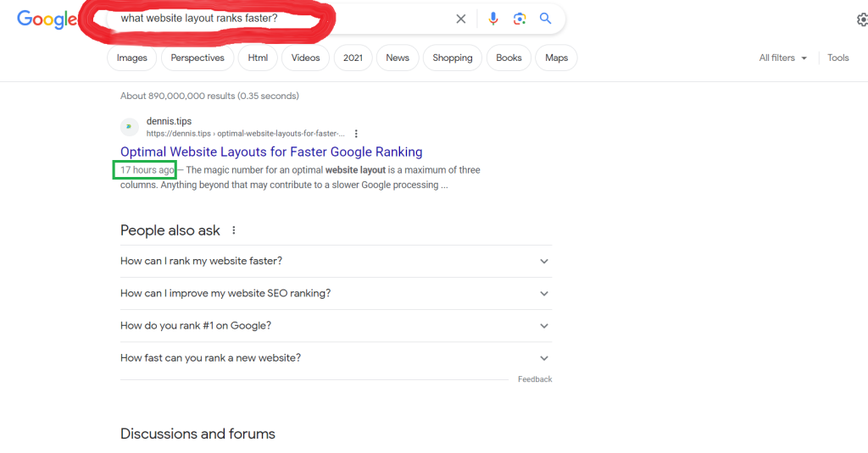The width and height of the screenshot is (868, 453).
Task: Clear the search query with X icon
Action: pyautogui.click(x=460, y=19)
